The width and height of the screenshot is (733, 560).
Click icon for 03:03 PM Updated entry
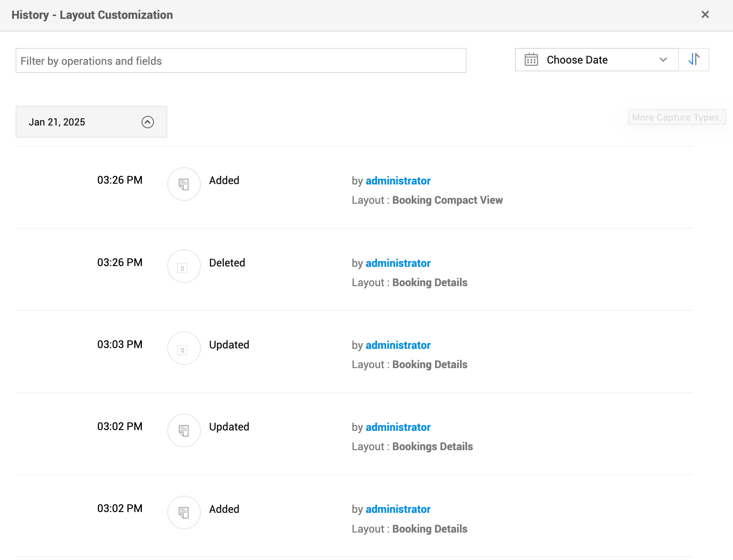(184, 348)
